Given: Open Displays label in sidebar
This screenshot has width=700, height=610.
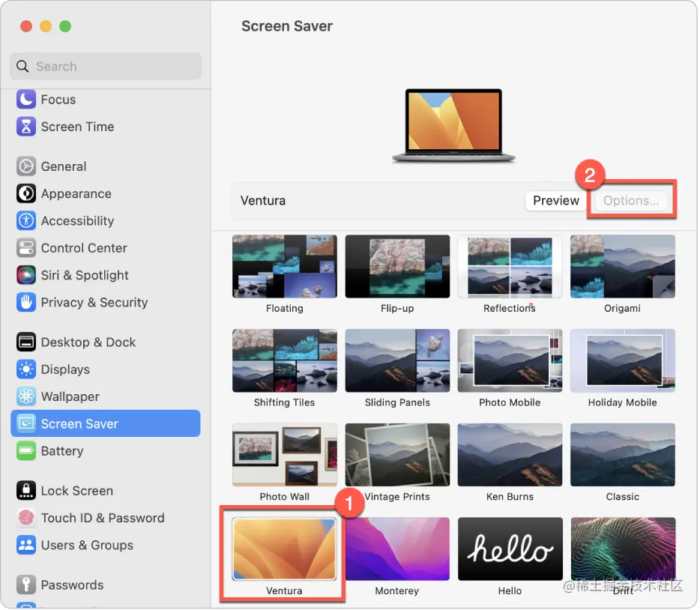Looking at the screenshot, I should coord(65,369).
